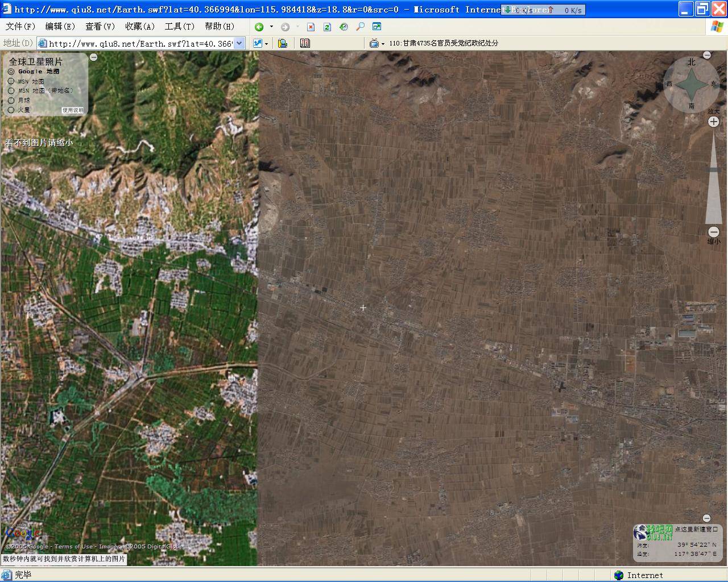Click the green Back navigation button
The width and height of the screenshot is (728, 582).
pos(259,27)
